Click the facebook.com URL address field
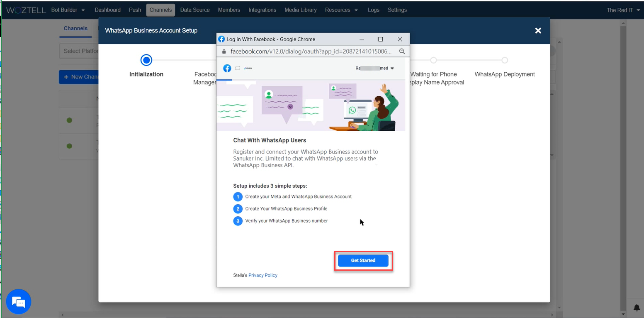Viewport: 644px width, 318px height. point(311,51)
